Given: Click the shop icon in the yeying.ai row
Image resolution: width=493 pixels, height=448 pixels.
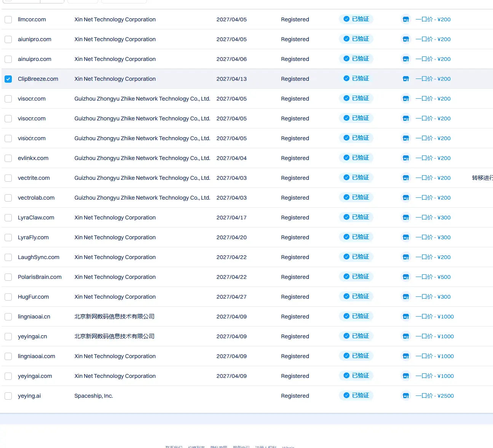Looking at the screenshot, I should tap(406, 396).
